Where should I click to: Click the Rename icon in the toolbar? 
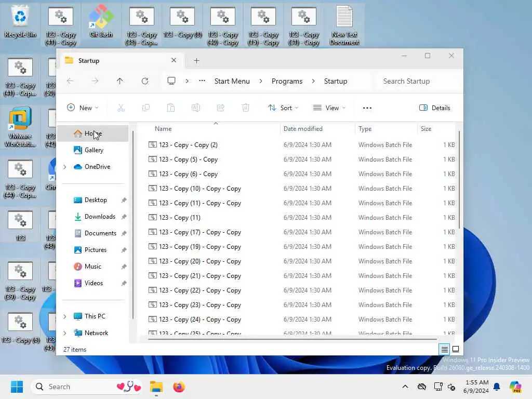click(196, 108)
